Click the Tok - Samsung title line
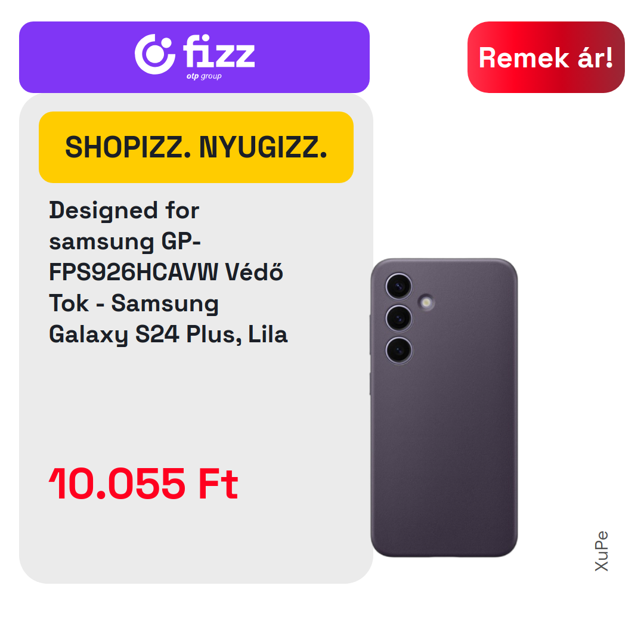Viewport: 644px width, 644px height. tap(134, 304)
